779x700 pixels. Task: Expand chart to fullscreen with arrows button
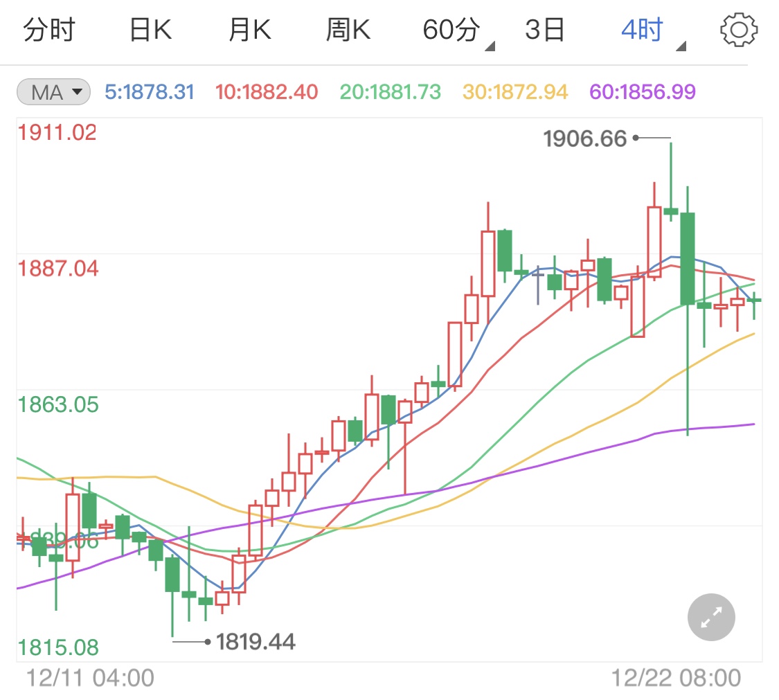point(711,618)
